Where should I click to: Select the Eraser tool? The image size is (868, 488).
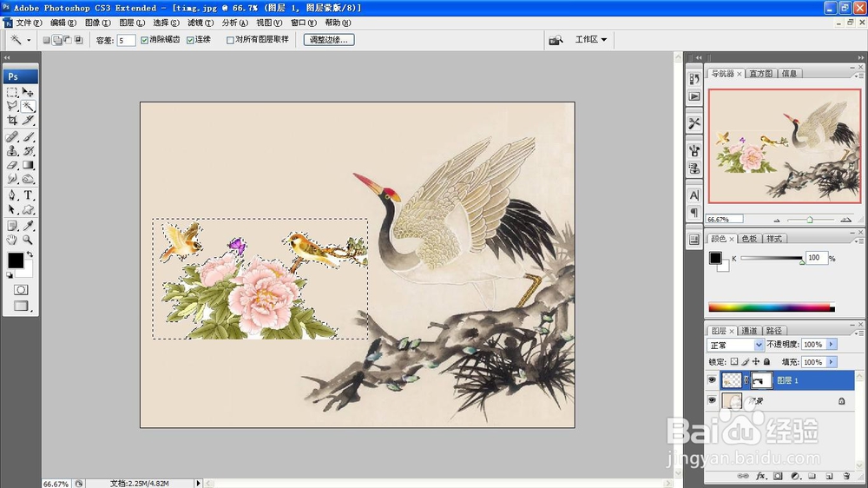point(12,165)
